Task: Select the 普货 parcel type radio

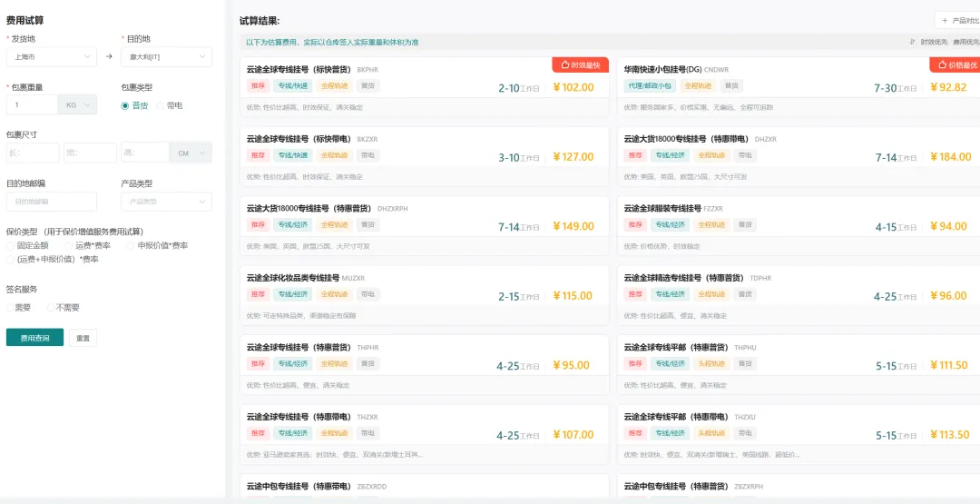Action: [x=125, y=105]
